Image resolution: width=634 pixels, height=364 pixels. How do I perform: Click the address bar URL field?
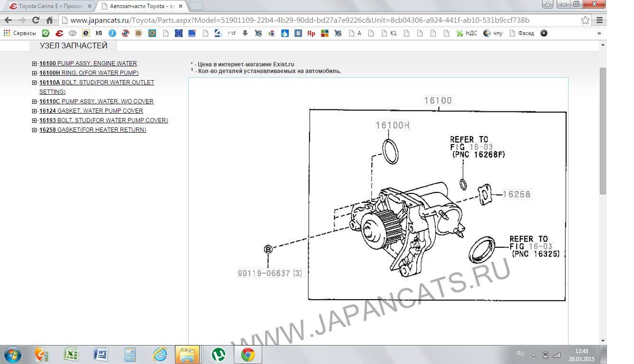click(299, 20)
